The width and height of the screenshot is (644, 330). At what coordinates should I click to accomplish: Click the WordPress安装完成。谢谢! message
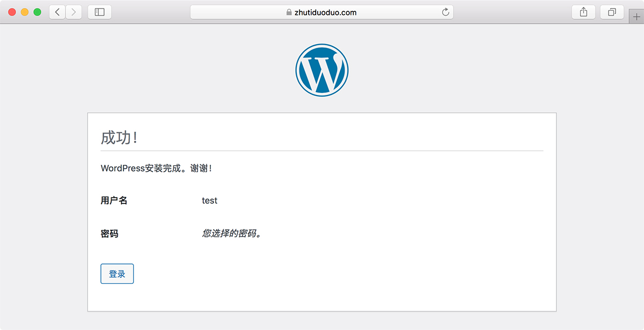(x=156, y=168)
